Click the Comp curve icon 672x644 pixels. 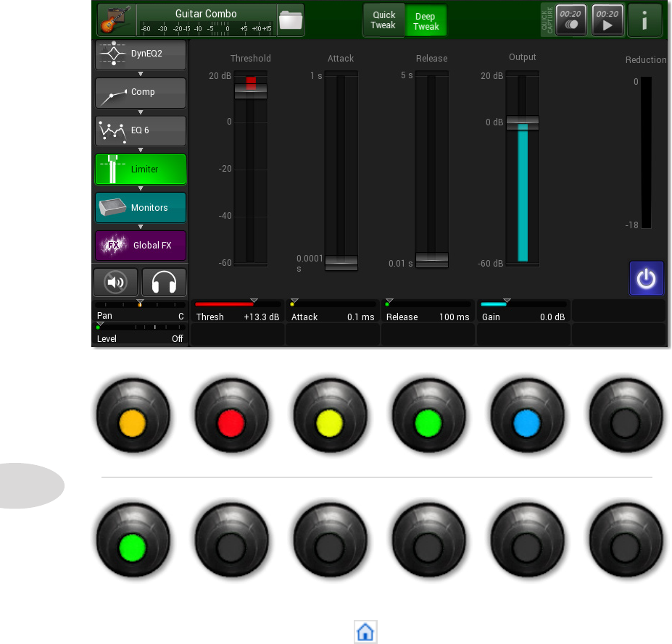pos(113,96)
